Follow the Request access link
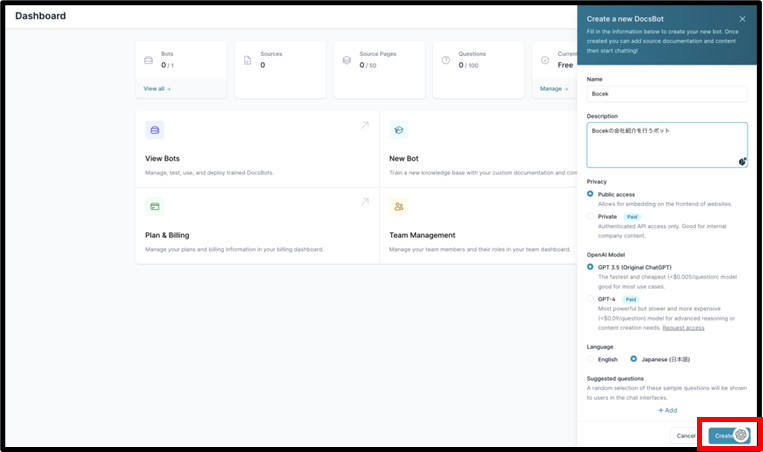The width and height of the screenshot is (763, 452). coord(683,328)
